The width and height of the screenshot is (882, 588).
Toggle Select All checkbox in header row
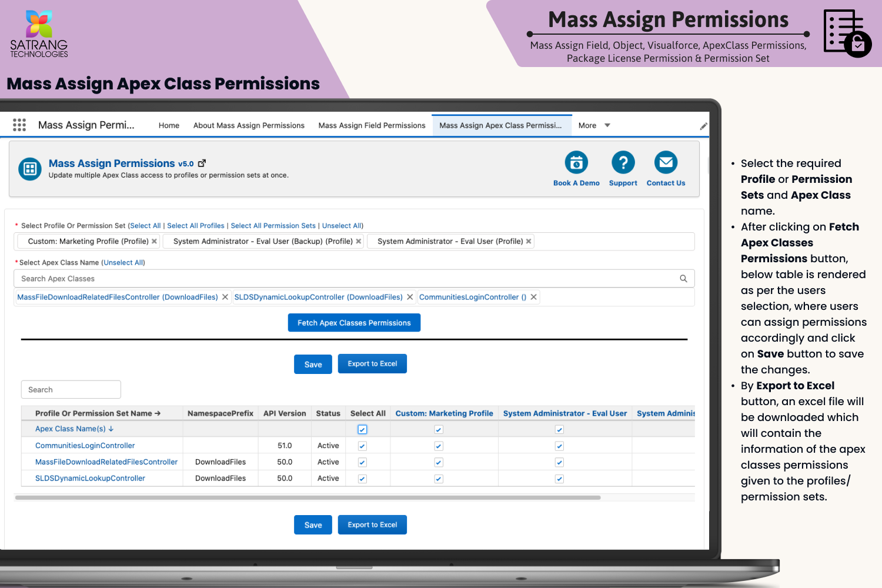click(x=362, y=429)
